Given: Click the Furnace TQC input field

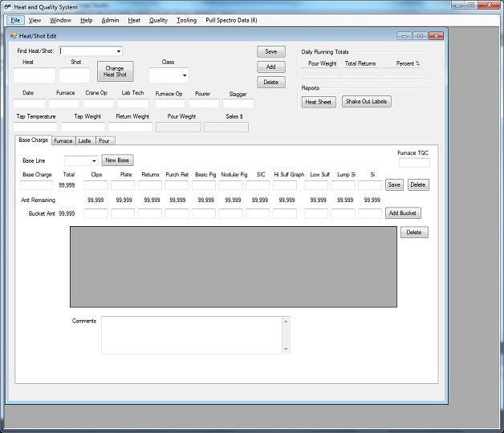Looking at the screenshot, I should click(x=414, y=163).
